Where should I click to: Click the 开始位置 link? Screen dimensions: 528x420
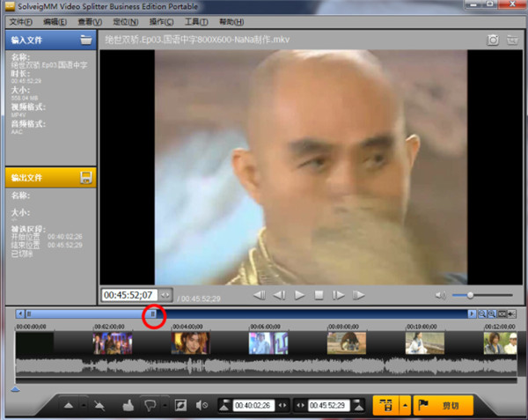pos(26,237)
